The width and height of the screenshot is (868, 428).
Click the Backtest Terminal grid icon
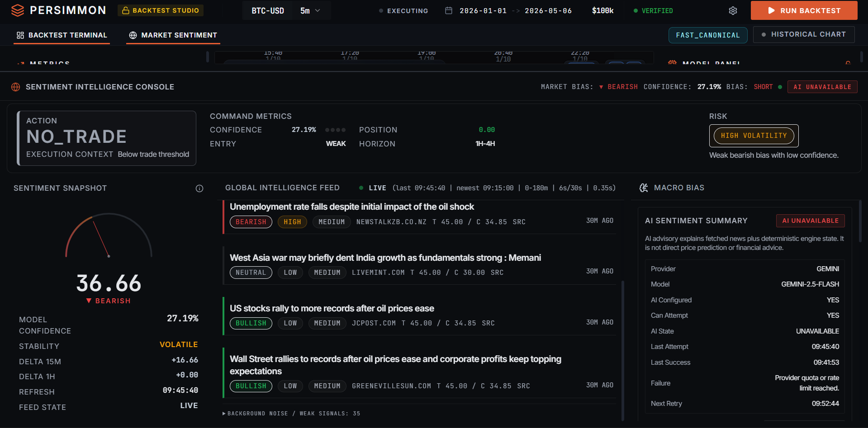click(x=20, y=35)
